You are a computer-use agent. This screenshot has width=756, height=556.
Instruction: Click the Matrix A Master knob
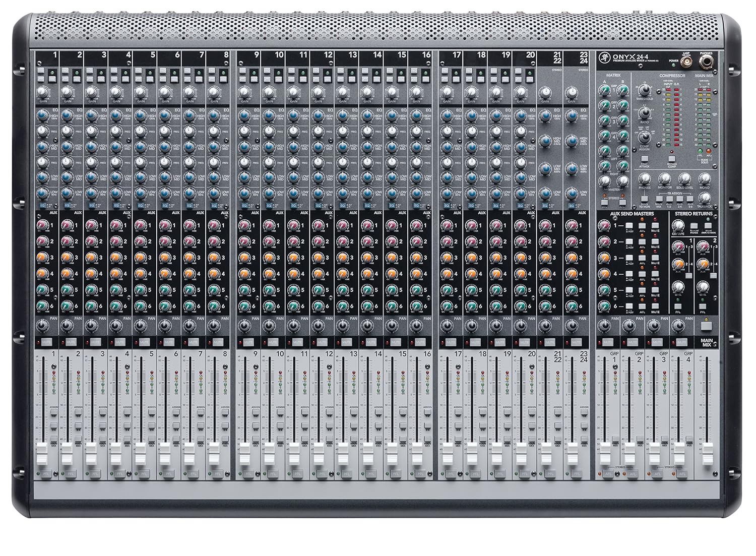pos(605,181)
